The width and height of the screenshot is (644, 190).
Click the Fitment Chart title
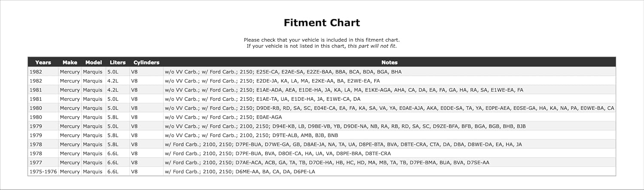point(322,23)
